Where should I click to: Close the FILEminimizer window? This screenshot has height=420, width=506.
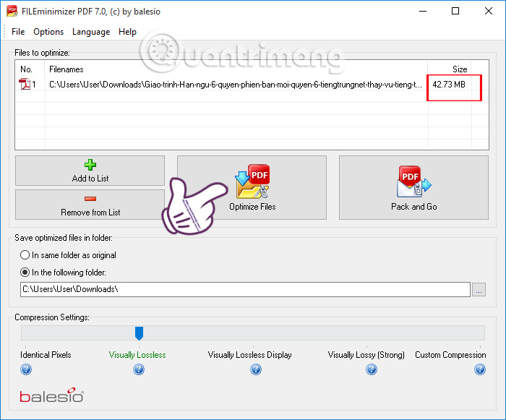(x=489, y=11)
